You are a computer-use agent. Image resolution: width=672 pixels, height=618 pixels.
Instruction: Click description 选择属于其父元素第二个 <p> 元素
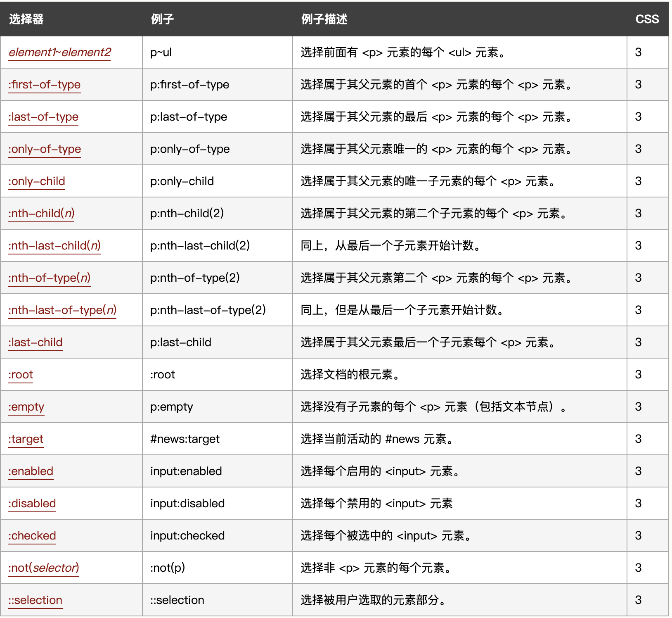[x=437, y=278]
